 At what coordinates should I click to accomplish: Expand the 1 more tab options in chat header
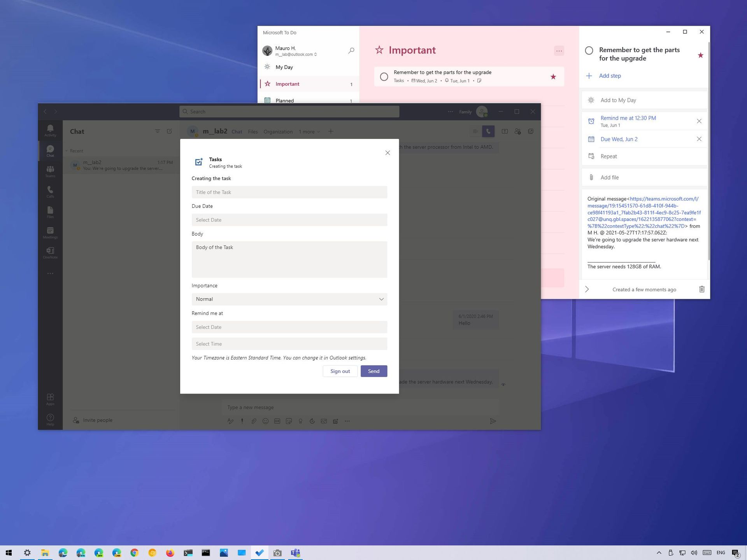(309, 131)
